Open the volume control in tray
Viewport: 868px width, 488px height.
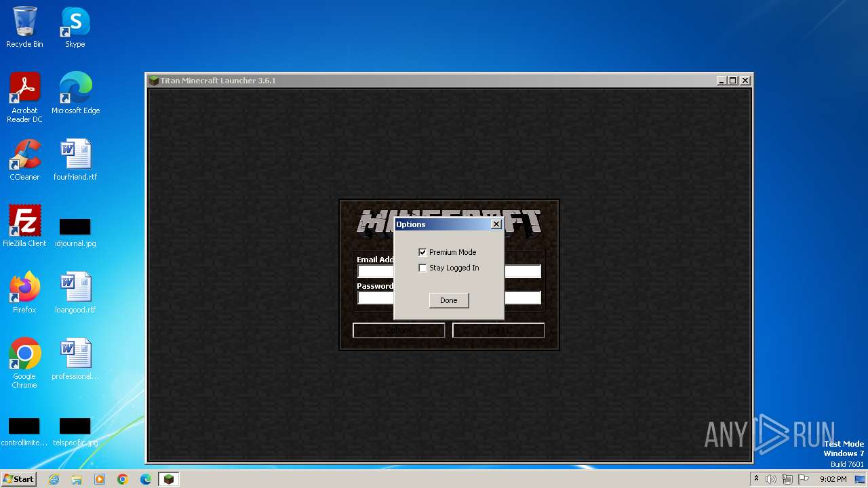coord(771,479)
